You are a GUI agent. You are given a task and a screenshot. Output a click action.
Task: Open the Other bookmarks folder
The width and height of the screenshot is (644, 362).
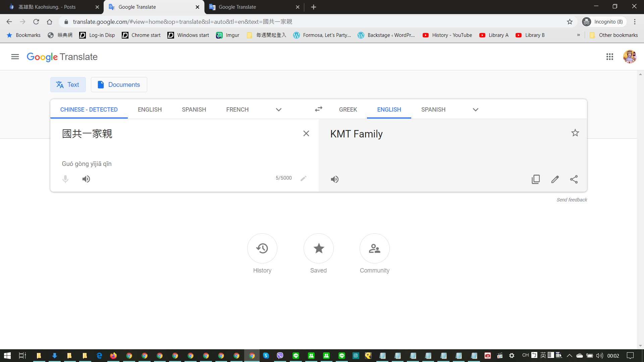coord(613,35)
